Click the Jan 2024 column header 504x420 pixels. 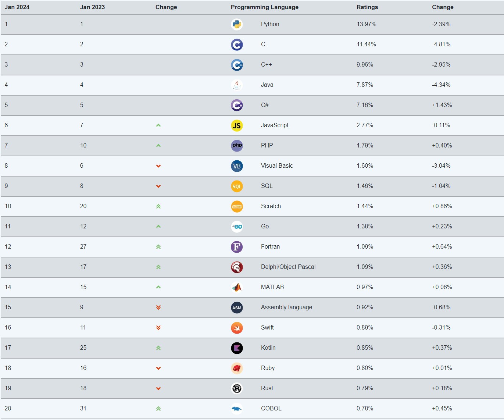17,7
